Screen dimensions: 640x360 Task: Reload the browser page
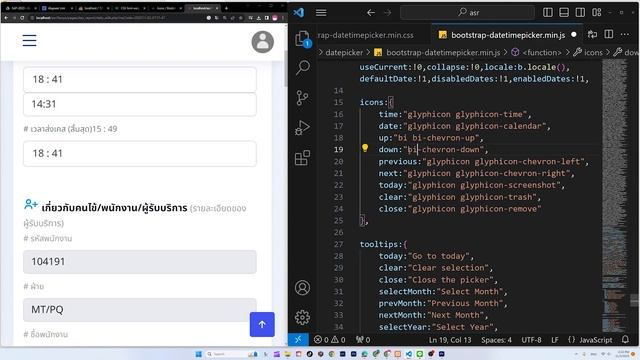(x=22, y=18)
